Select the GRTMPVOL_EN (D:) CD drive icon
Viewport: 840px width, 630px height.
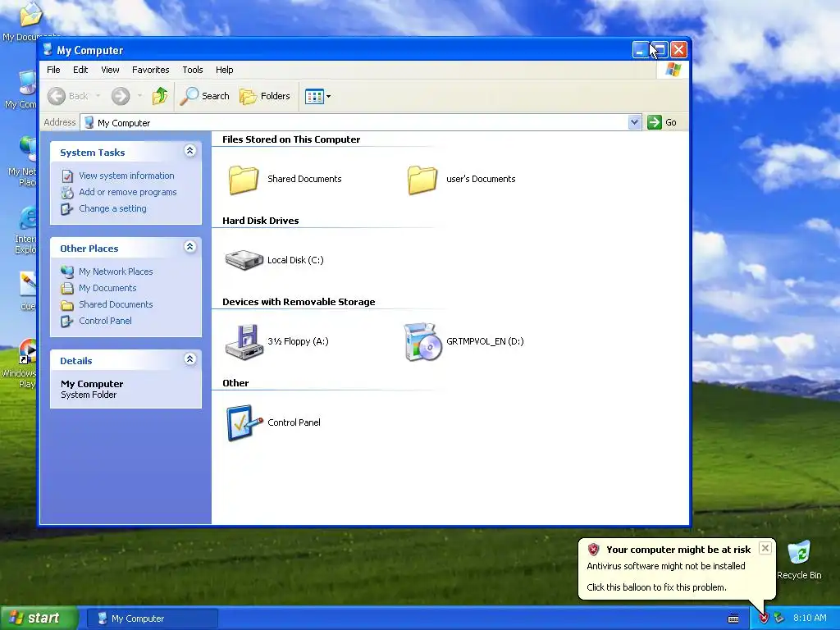pyautogui.click(x=422, y=342)
